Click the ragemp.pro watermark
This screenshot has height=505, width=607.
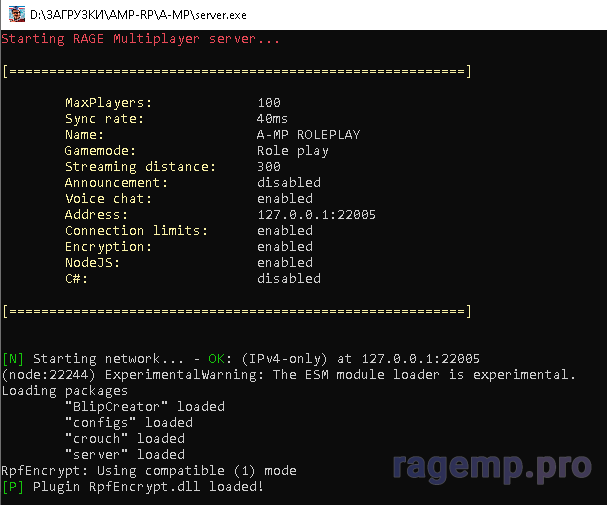click(492, 467)
